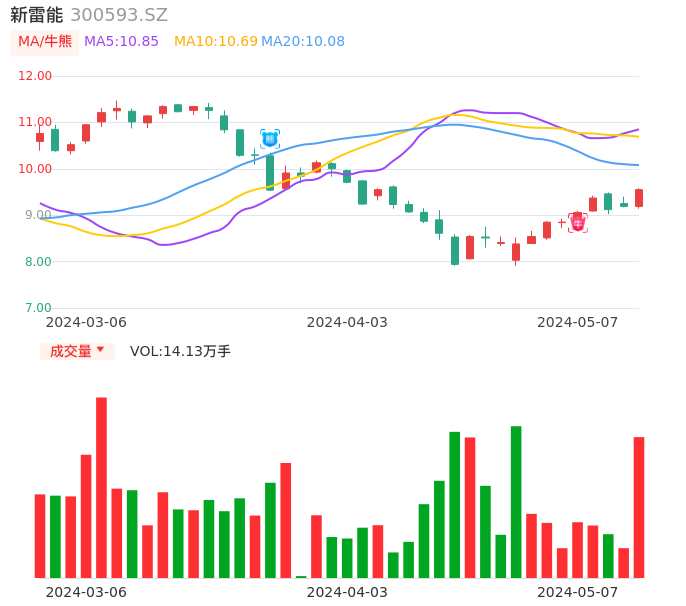Click the red bull marker icon on the chart
Screen dimensions: 686x606
point(578,223)
